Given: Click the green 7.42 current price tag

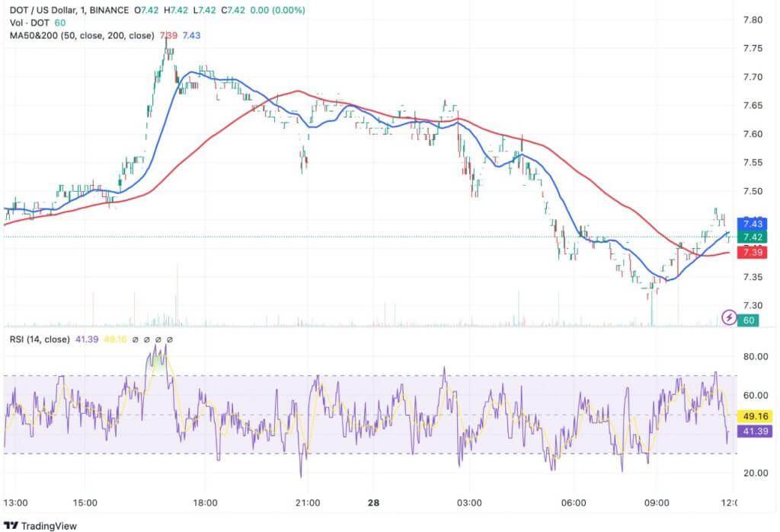Looking at the screenshot, I should pos(753,237).
